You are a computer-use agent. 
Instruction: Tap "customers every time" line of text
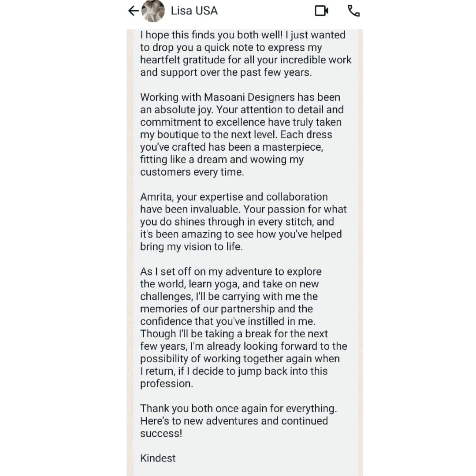pyautogui.click(x=192, y=172)
